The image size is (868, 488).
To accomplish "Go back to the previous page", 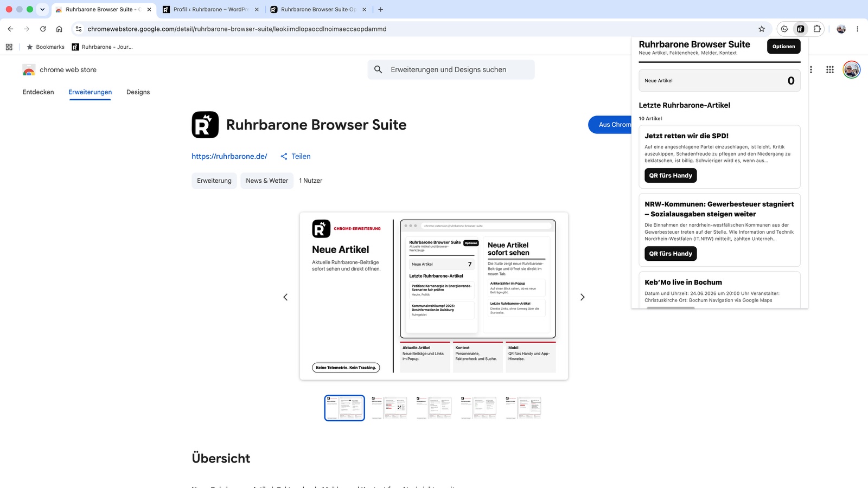I will click(10, 29).
